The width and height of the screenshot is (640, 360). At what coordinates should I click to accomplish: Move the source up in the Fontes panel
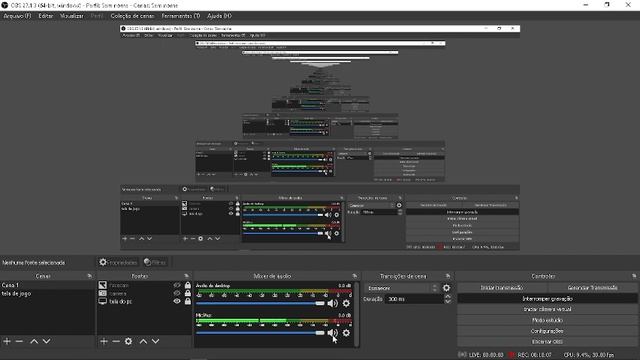[x=143, y=341]
